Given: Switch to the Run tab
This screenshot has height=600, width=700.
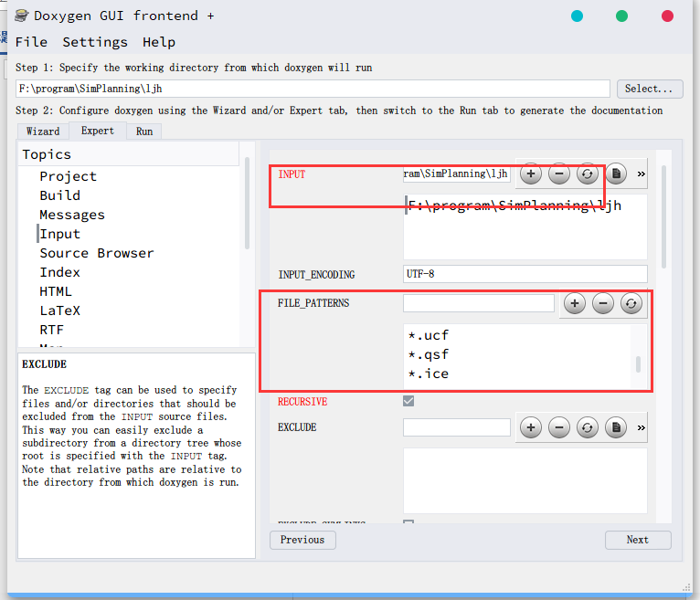Looking at the screenshot, I should [x=144, y=132].
